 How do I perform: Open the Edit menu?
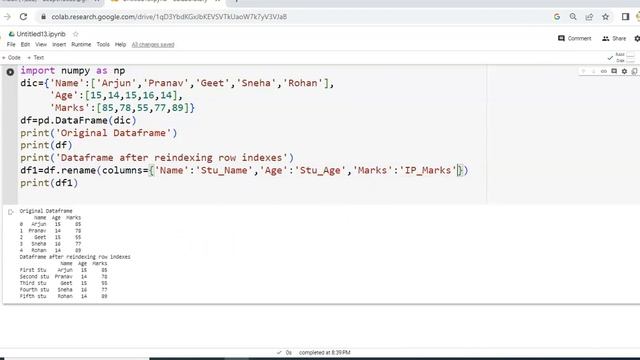point(25,44)
